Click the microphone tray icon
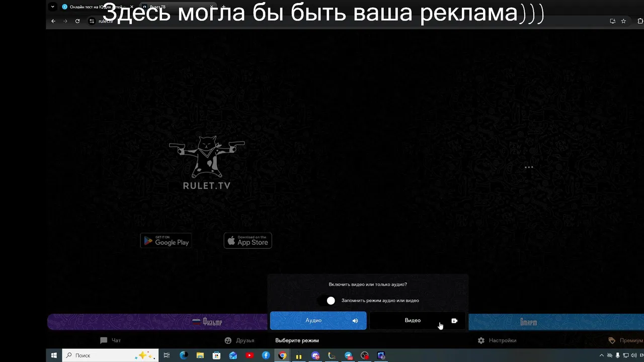Screen dimensions: 644x362 pyautogui.click(x=618, y=355)
